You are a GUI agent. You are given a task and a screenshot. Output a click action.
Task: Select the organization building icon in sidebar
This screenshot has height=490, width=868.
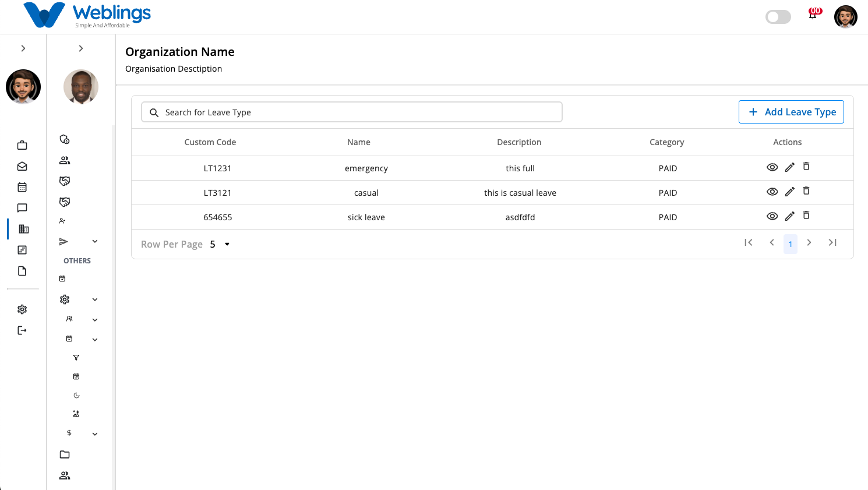pos(23,229)
